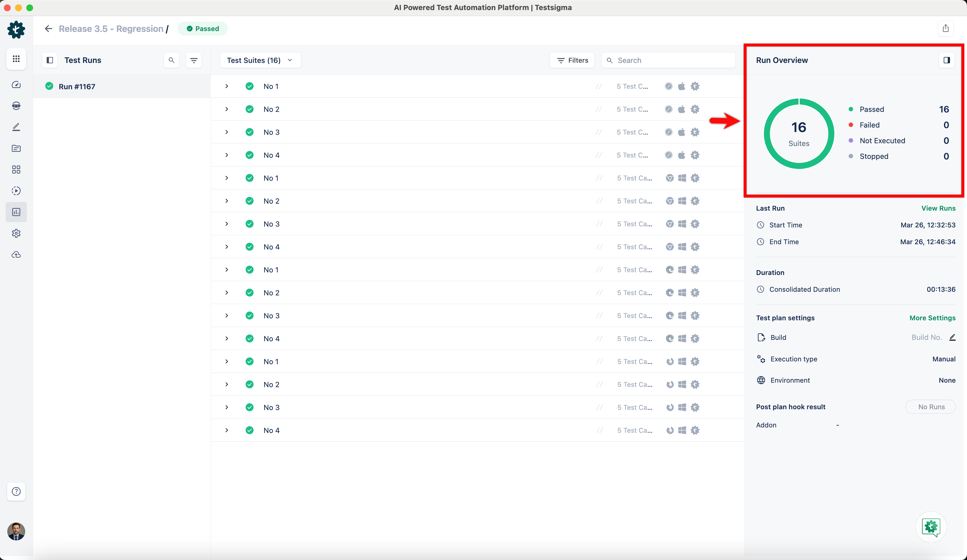
Task: Open the Test Suites (16) dropdown
Action: tap(260, 60)
